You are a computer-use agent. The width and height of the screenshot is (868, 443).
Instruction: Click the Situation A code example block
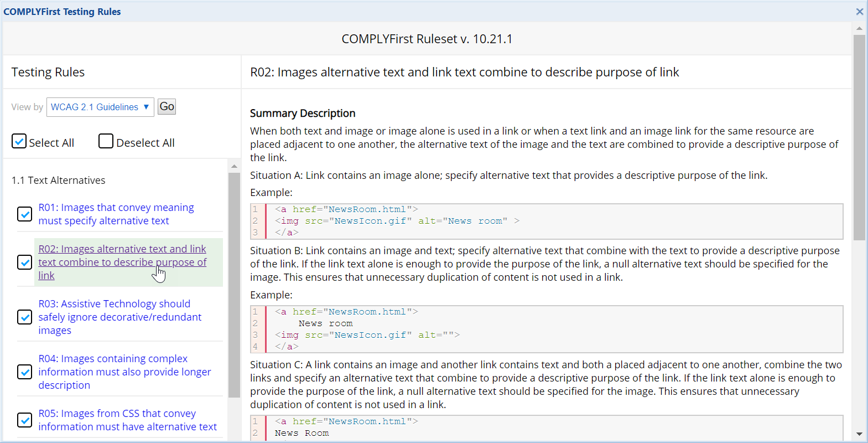(x=547, y=221)
